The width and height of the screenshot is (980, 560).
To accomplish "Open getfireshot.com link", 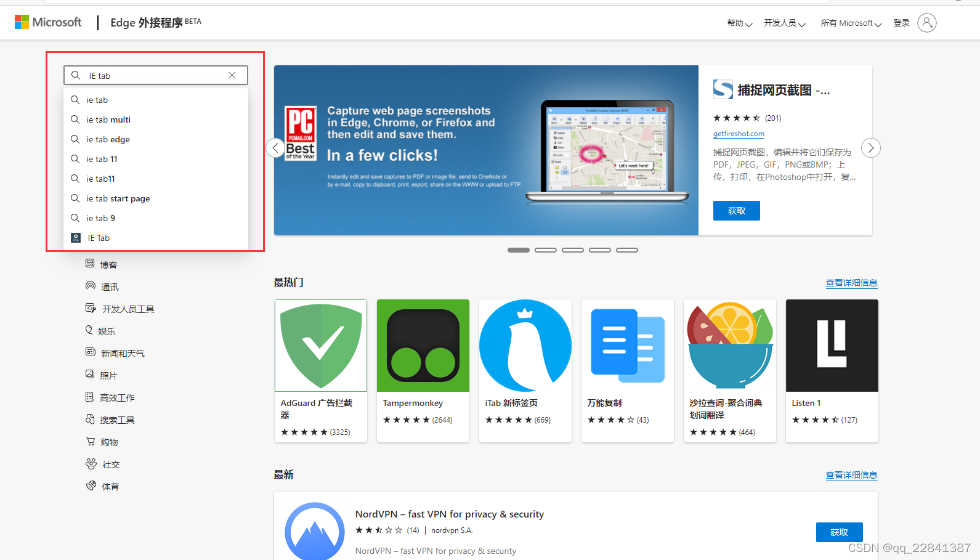I will (x=739, y=134).
